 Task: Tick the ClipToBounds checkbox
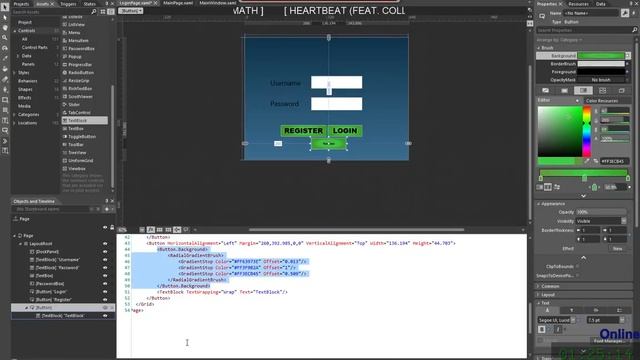[x=578, y=267]
